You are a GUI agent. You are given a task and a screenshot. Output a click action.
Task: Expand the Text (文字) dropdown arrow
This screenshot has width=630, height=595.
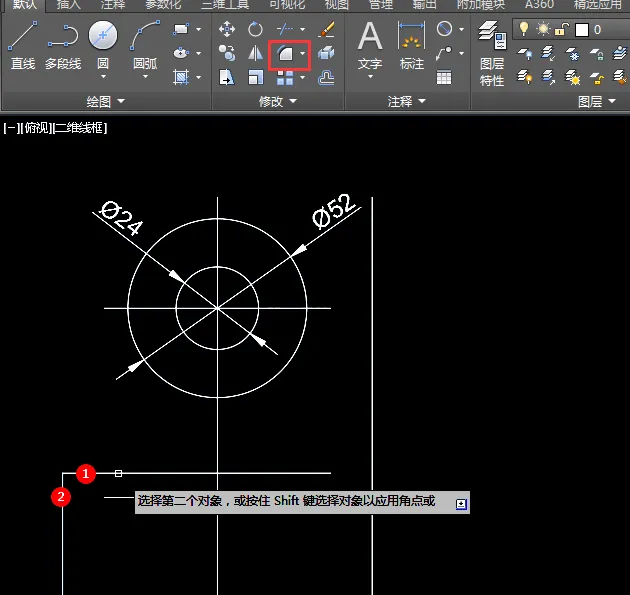coord(370,76)
